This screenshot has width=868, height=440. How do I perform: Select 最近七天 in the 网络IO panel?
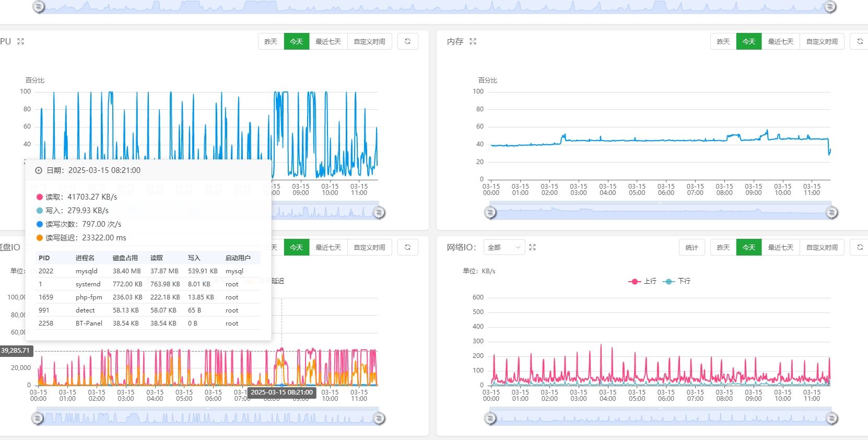[x=780, y=247]
